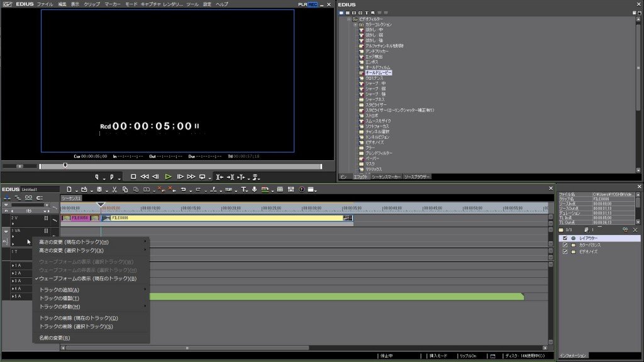This screenshot has height=362, width=644.
Task: Click the T filter icon in effect palette toolbar
Action: coord(367,13)
